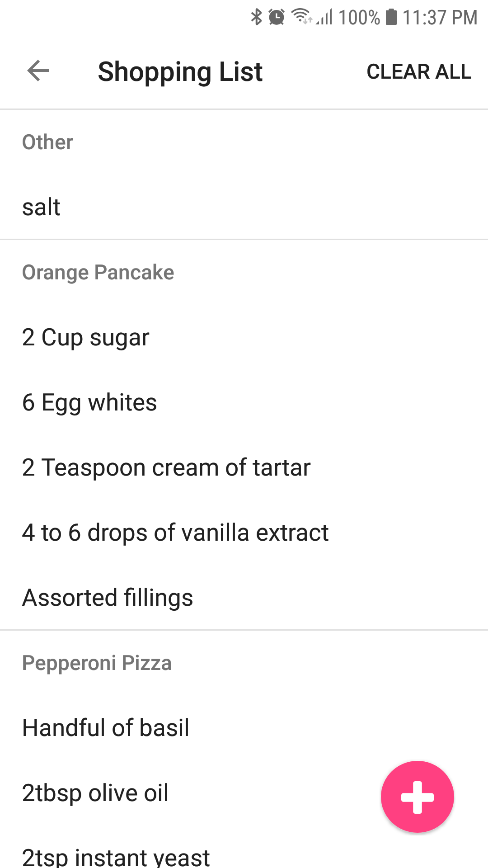This screenshot has height=868, width=488.
Task: Tap the Wi-Fi status icon
Action: click(301, 17)
